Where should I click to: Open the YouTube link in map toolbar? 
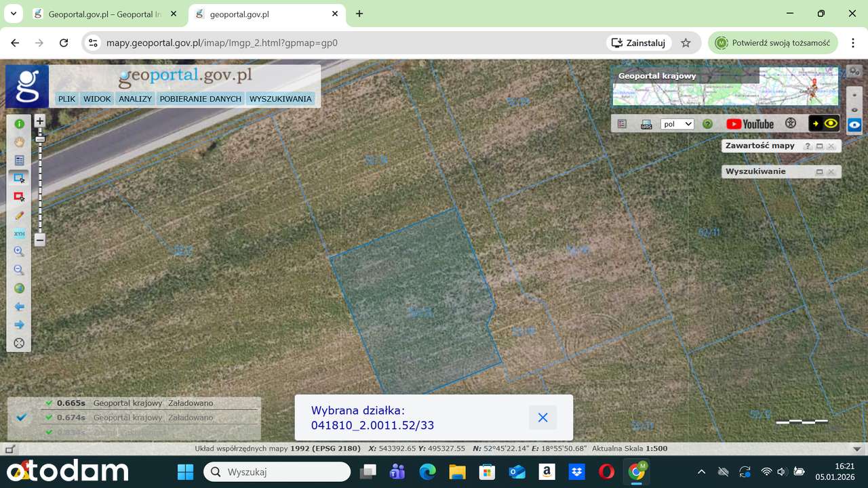click(x=749, y=124)
